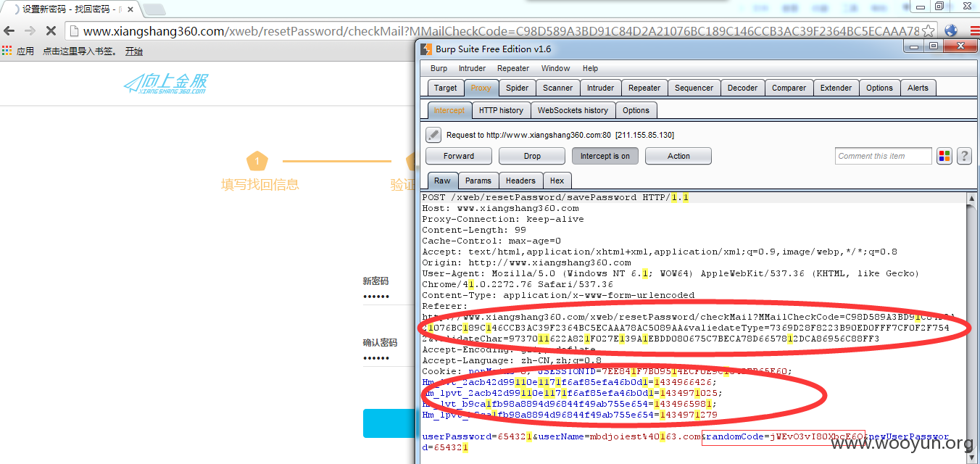Click the Xiangshang360 site logo
The image size is (980, 464).
(165, 84)
